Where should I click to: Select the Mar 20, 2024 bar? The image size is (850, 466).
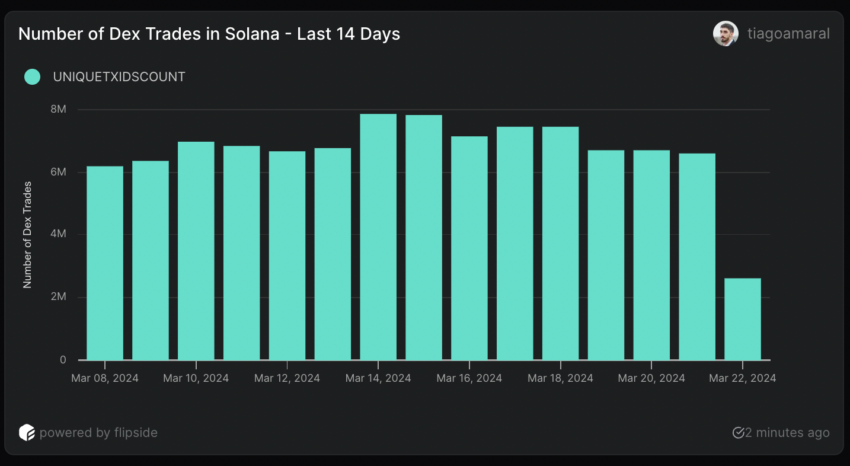tap(651, 255)
